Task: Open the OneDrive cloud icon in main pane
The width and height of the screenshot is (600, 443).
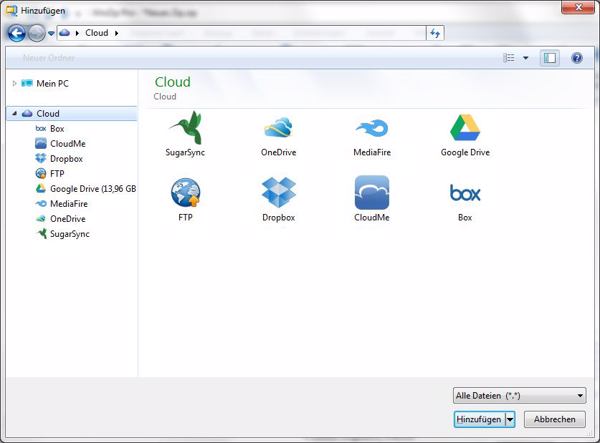Action: [278, 127]
